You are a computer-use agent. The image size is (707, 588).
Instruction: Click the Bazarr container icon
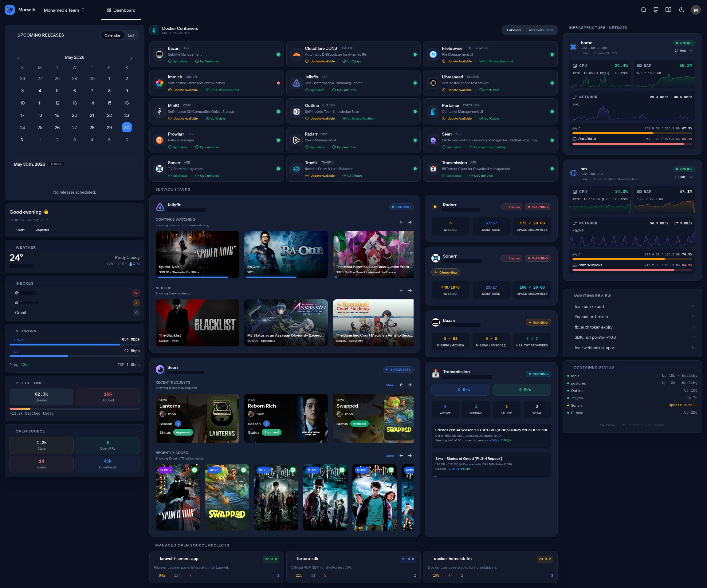point(159,54)
